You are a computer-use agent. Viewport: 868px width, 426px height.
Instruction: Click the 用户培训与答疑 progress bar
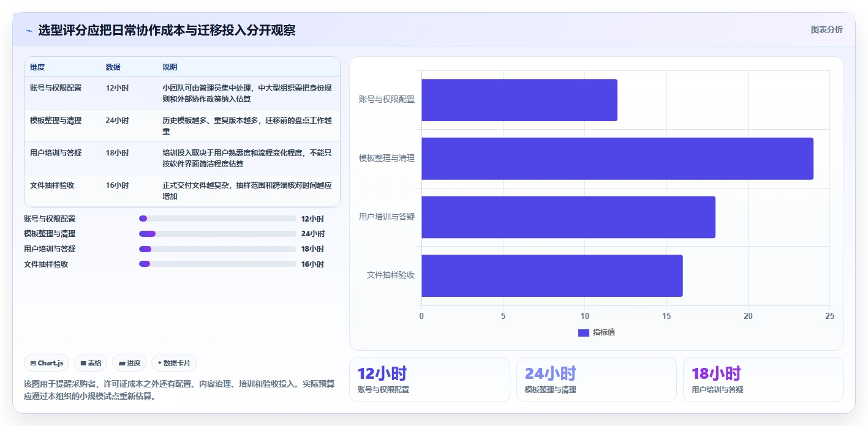click(217, 249)
